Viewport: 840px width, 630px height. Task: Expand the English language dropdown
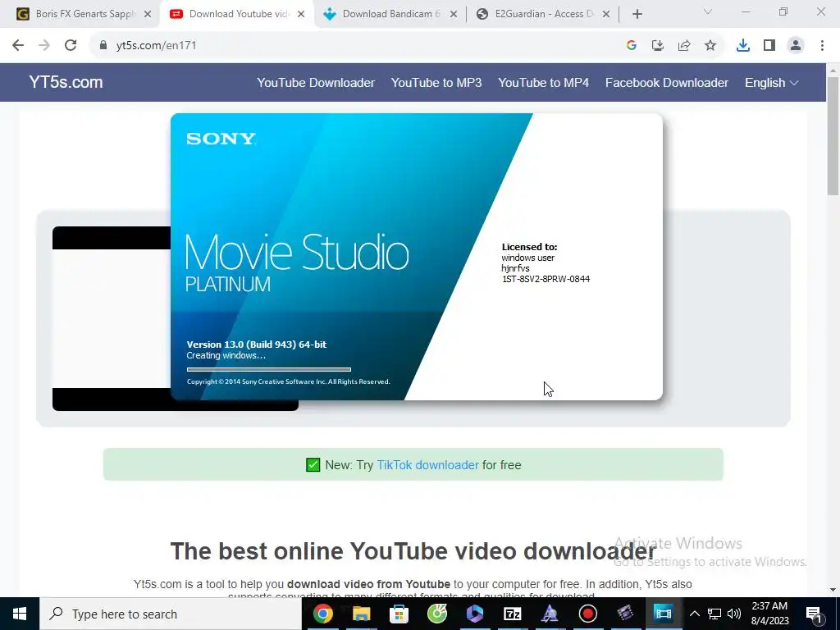pyautogui.click(x=771, y=83)
